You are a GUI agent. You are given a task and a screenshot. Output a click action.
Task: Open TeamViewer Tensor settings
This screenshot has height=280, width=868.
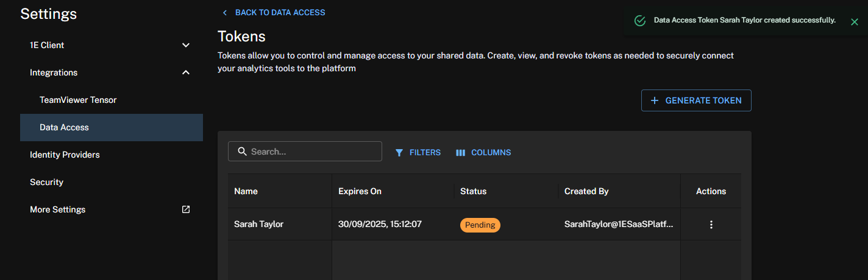pyautogui.click(x=78, y=100)
